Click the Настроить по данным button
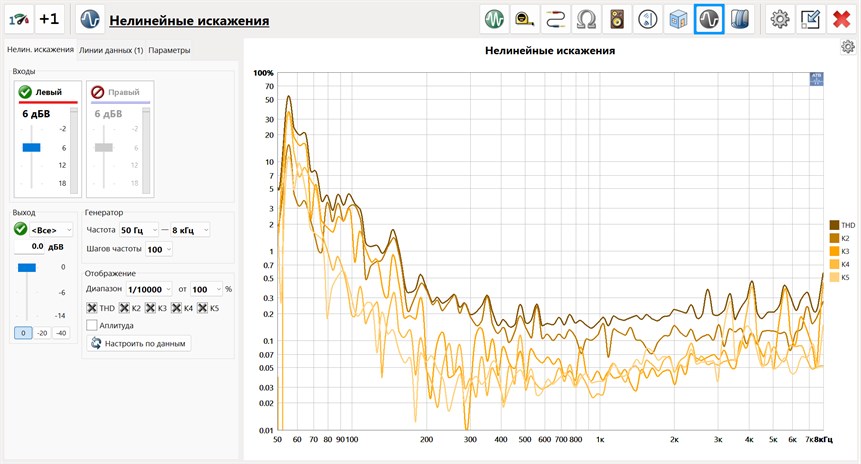Image resolution: width=861 pixels, height=464 pixels. click(x=140, y=343)
